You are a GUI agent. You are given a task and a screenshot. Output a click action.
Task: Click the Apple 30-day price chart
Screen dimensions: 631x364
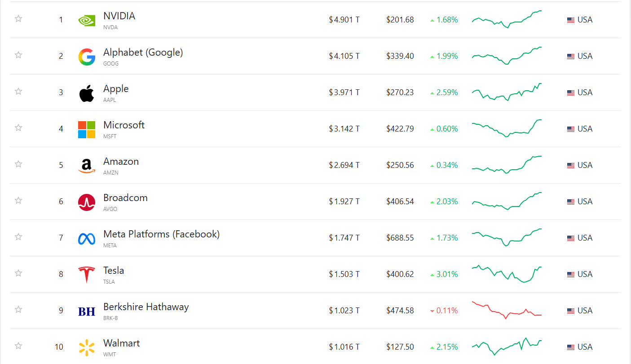pyautogui.click(x=507, y=92)
